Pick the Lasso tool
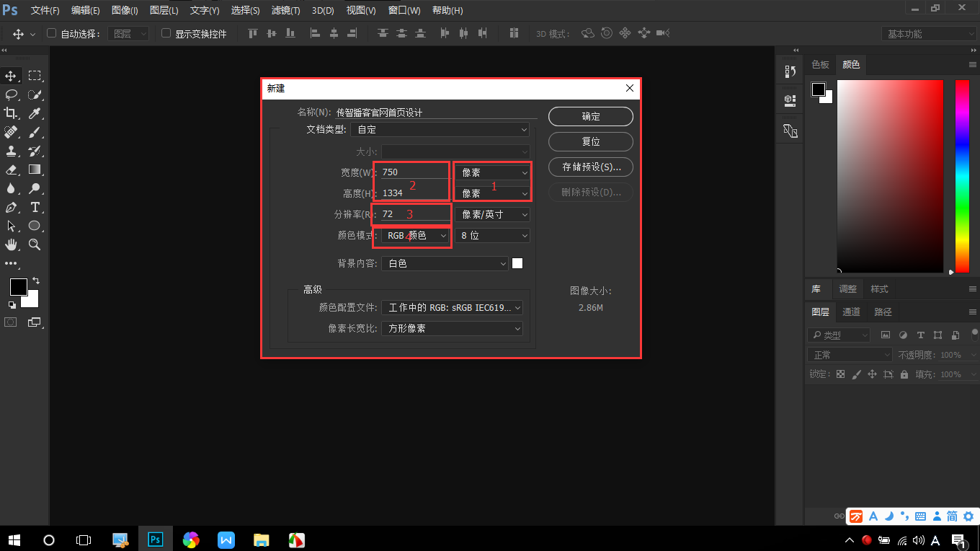This screenshot has width=980, height=551. tap(11, 94)
